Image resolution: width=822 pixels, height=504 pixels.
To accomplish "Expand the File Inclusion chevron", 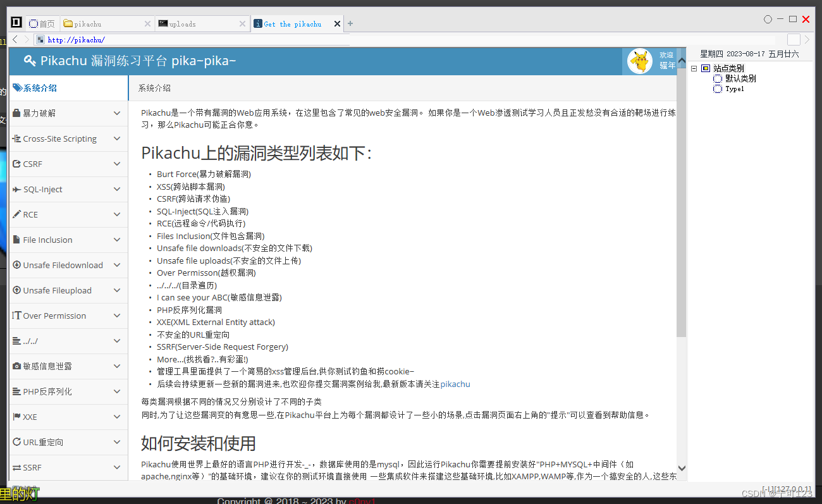I will [117, 240].
